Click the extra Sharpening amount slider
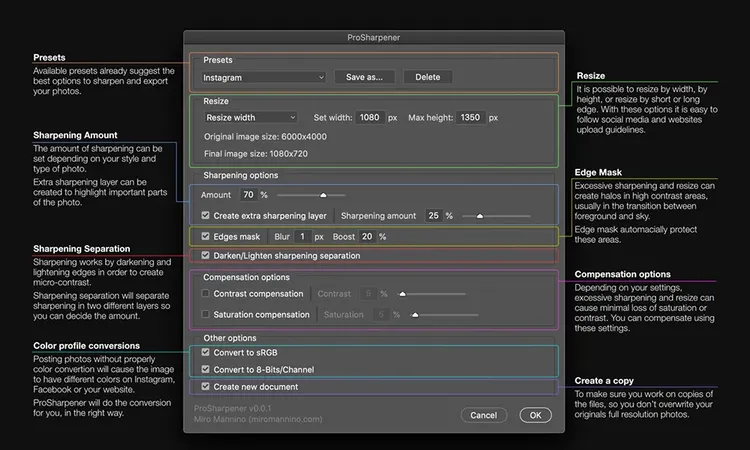This screenshot has width=750, height=450. click(x=480, y=215)
